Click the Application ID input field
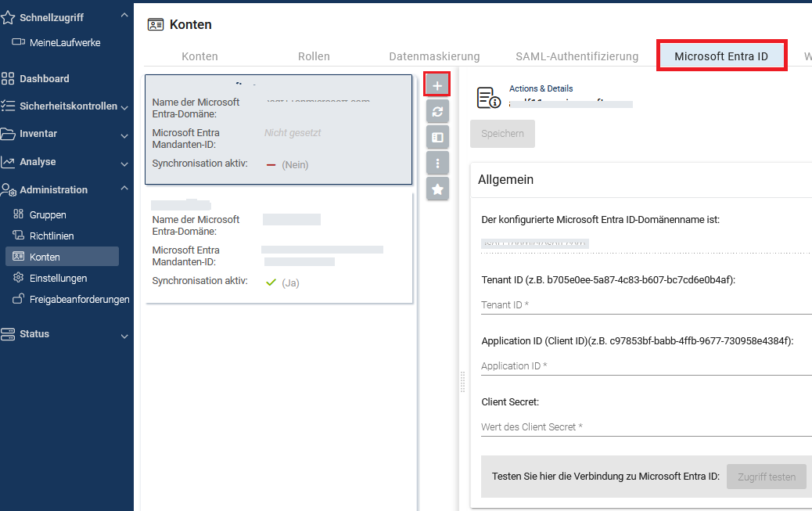812x511 pixels. [x=646, y=366]
